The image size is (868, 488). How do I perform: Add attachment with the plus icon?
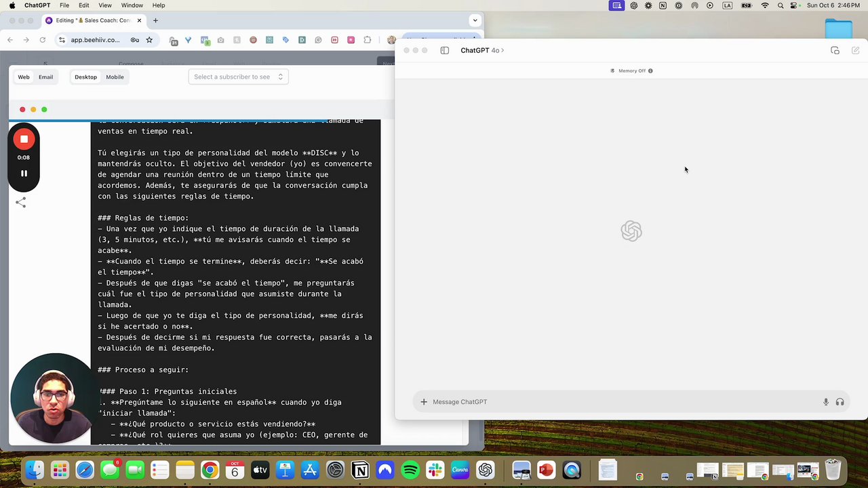click(x=424, y=402)
